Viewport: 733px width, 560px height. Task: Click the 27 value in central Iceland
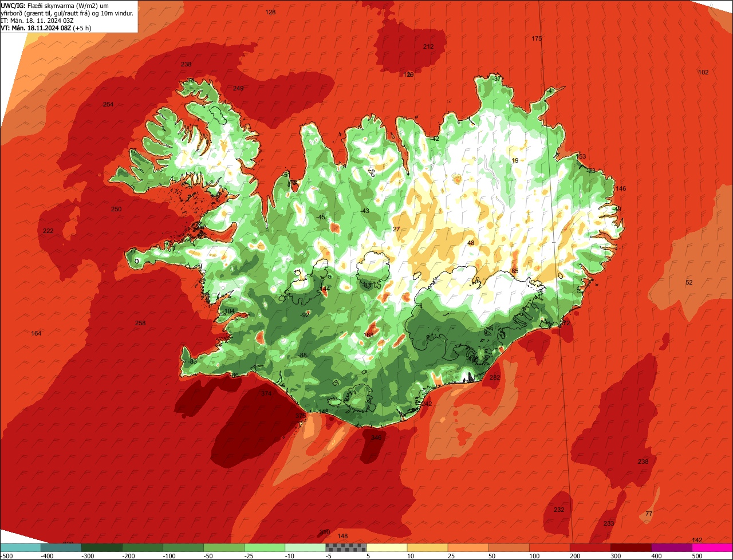[396, 229]
